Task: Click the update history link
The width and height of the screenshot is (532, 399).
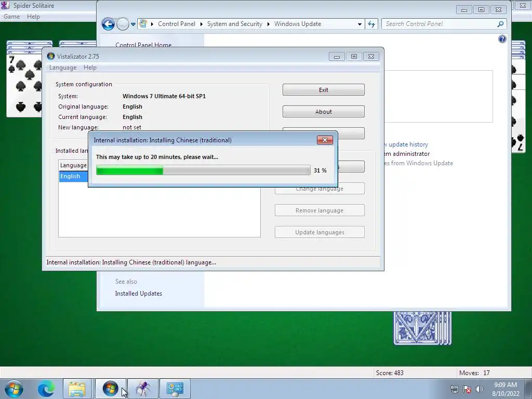Action: (406, 144)
